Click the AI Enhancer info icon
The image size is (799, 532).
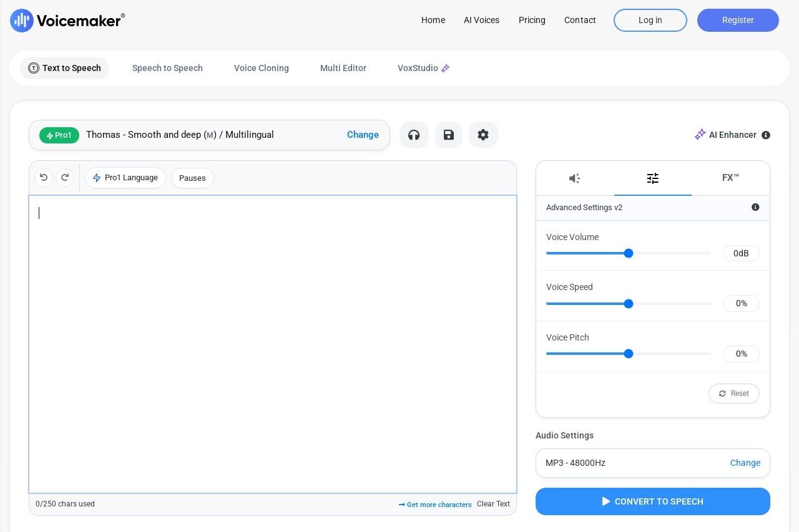tap(766, 135)
